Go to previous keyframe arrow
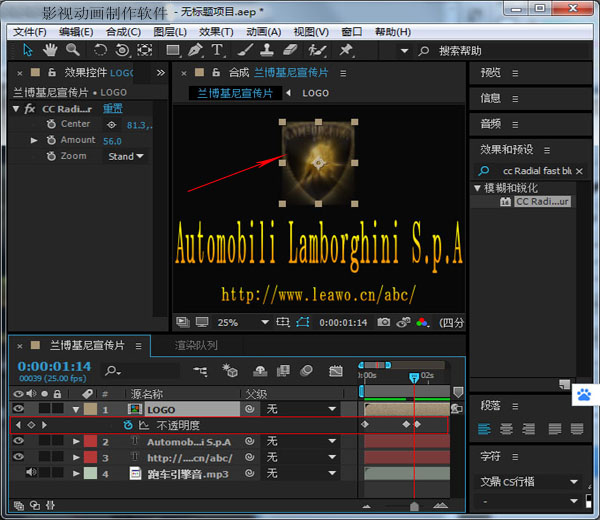 pos(18,424)
